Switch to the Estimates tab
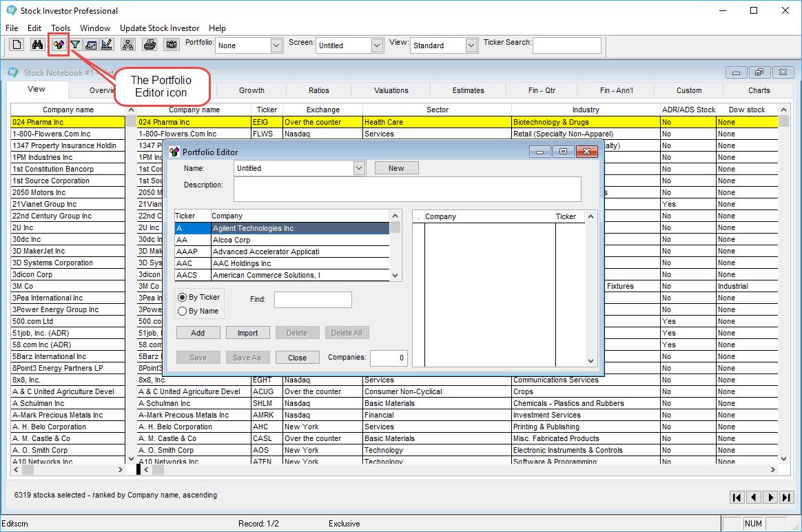Screen dimensions: 802x532 [468, 90]
